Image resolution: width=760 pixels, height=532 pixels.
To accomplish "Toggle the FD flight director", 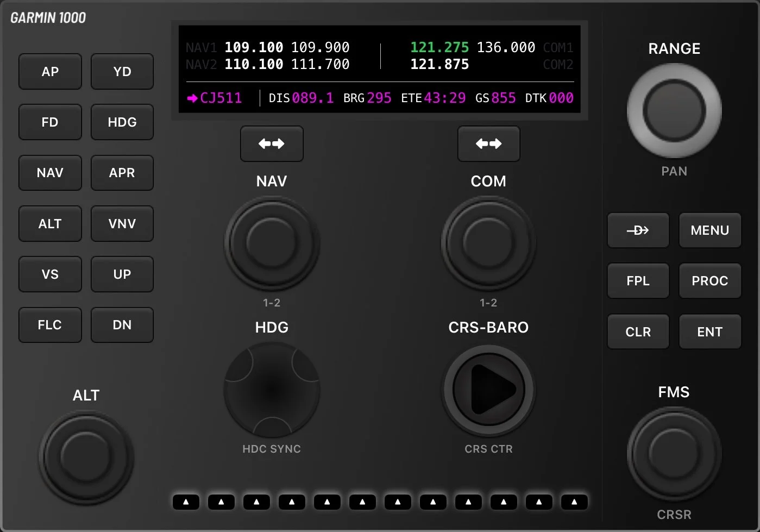I will (50, 122).
